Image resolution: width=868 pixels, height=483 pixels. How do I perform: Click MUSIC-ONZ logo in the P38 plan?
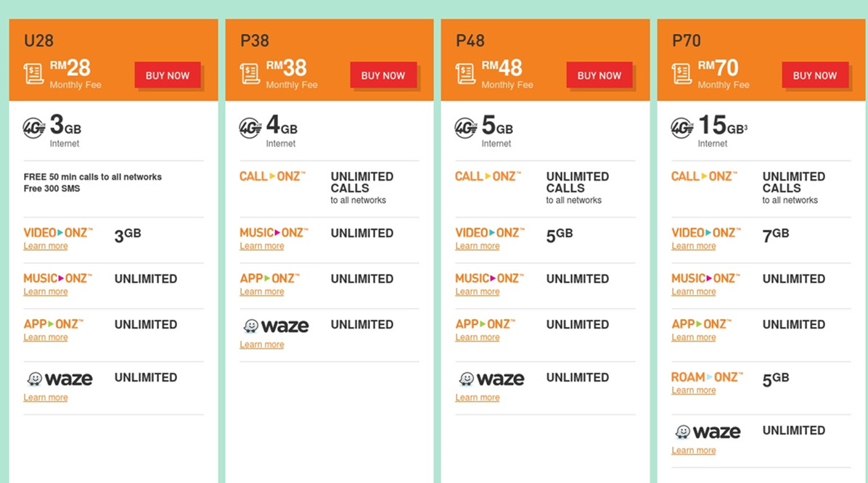[274, 233]
